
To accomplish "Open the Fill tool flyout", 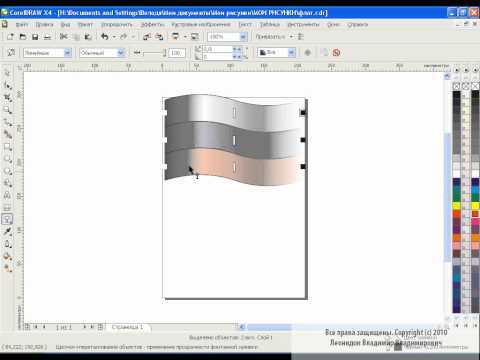I will click(7, 256).
